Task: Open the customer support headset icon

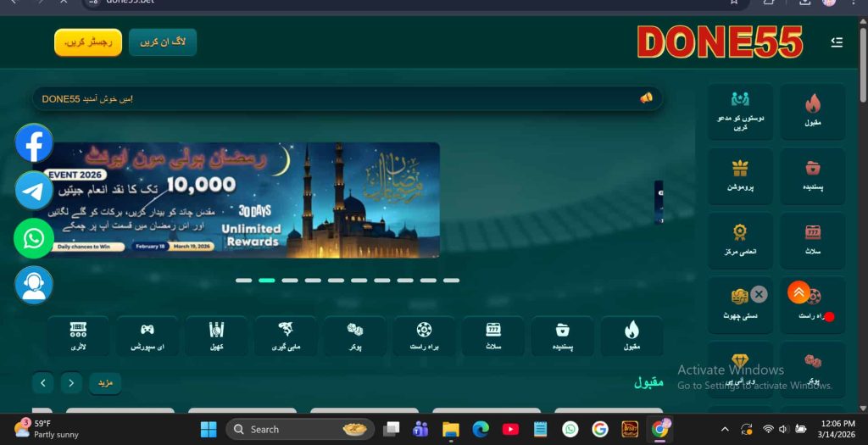Action: (34, 285)
